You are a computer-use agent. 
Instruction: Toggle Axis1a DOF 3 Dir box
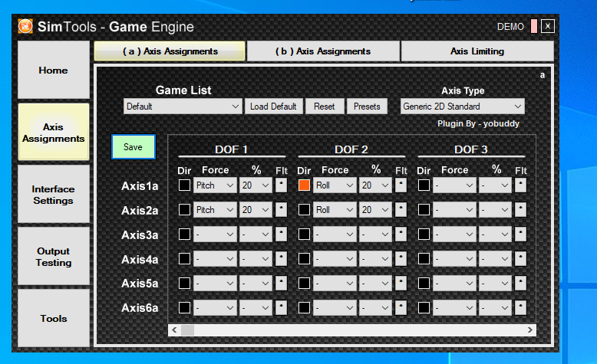[x=424, y=185]
